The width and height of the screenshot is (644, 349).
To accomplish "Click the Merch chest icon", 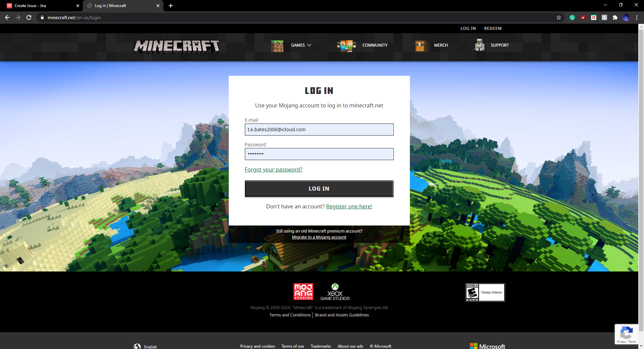I will pyautogui.click(x=421, y=46).
